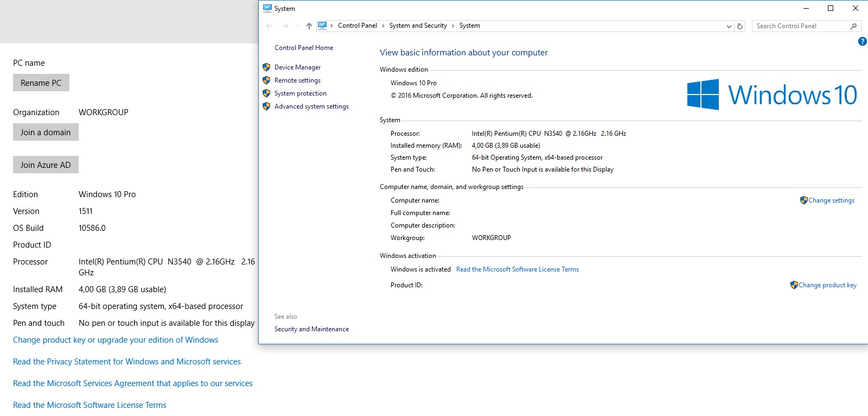Click the Join a domain button
This screenshot has width=868, height=416.
coord(46,132)
